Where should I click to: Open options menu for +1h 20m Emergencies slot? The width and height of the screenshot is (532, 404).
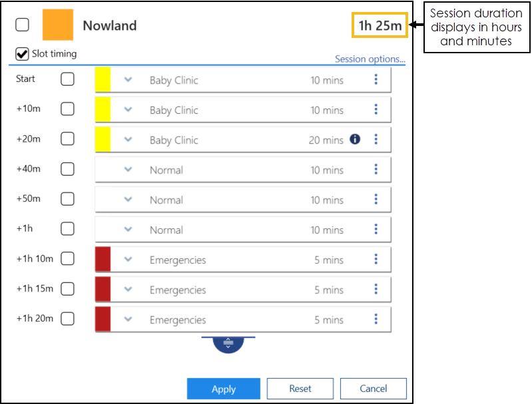(x=376, y=319)
